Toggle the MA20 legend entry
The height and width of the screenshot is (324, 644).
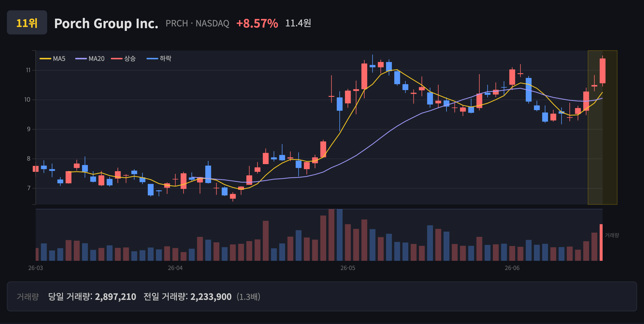click(90, 58)
